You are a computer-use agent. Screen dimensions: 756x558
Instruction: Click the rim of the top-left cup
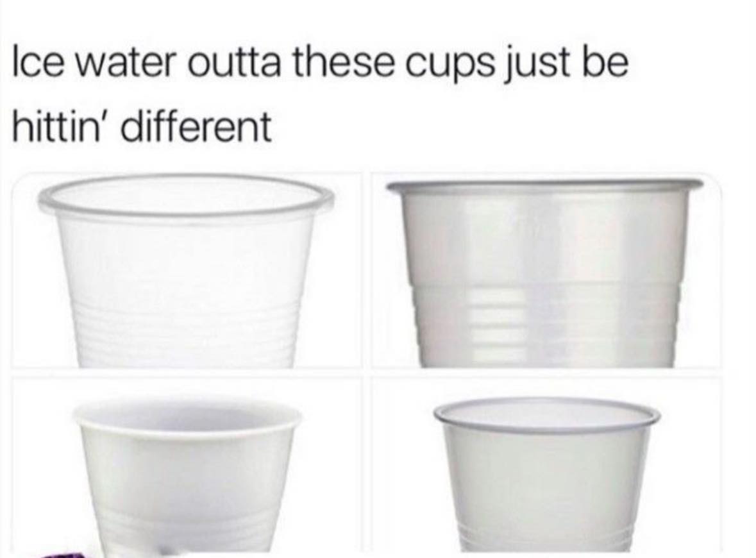tap(185, 196)
